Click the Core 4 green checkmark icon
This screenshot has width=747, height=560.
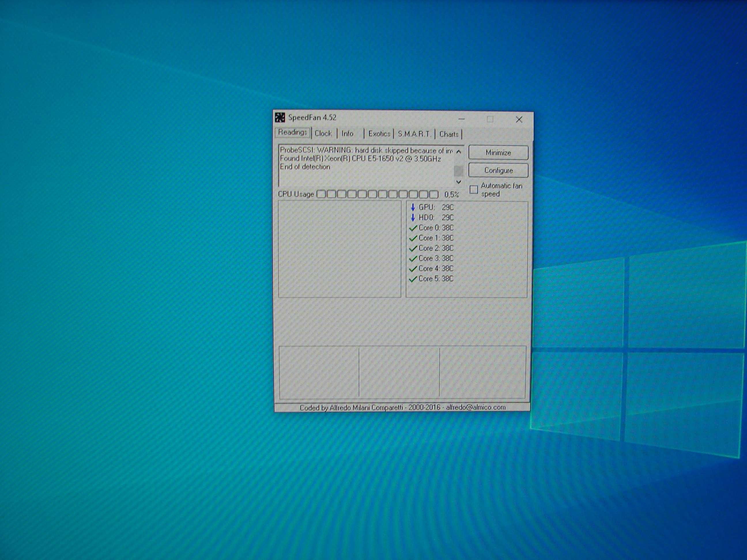point(413,269)
